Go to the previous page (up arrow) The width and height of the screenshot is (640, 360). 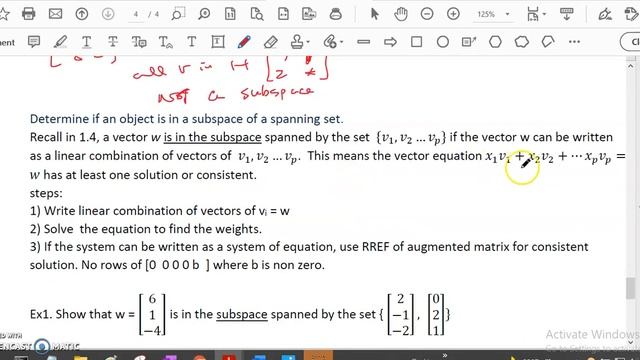click(x=82, y=14)
